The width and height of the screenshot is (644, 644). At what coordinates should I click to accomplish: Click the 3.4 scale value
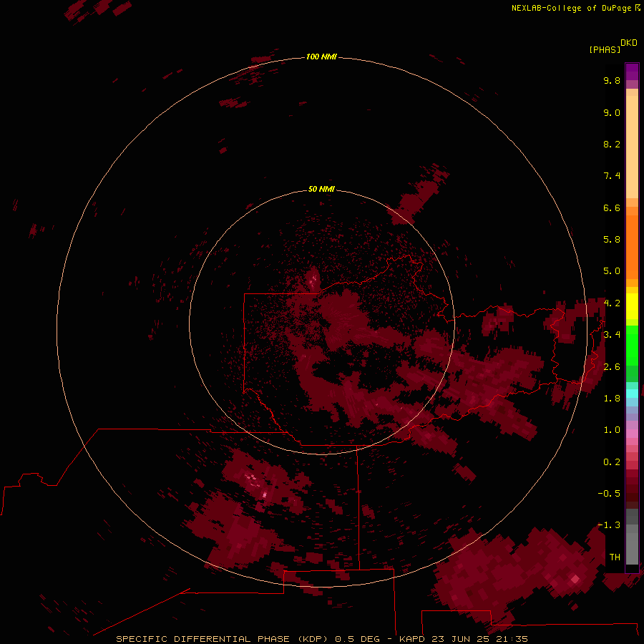click(x=612, y=335)
